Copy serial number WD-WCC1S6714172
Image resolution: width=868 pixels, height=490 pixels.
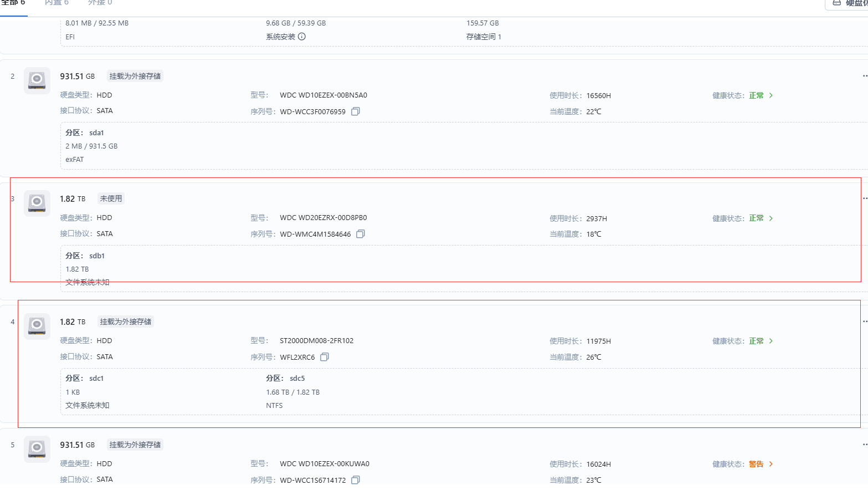[x=356, y=480]
